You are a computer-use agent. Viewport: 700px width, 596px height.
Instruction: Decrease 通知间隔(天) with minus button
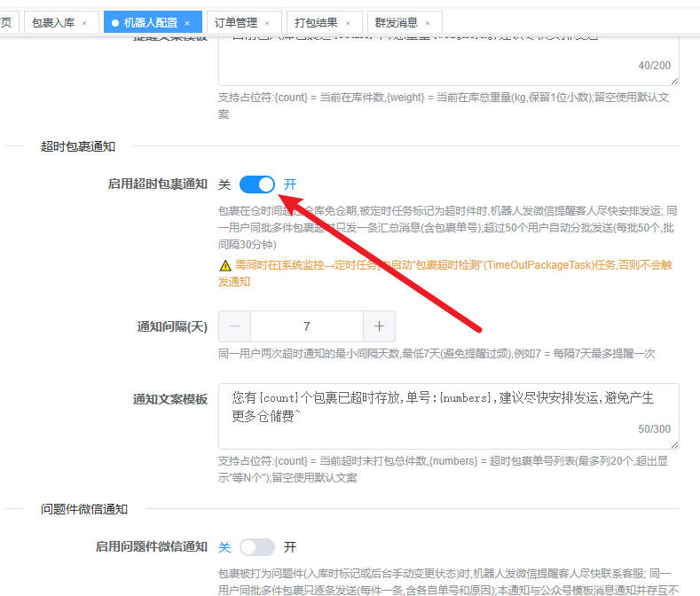[x=235, y=326]
